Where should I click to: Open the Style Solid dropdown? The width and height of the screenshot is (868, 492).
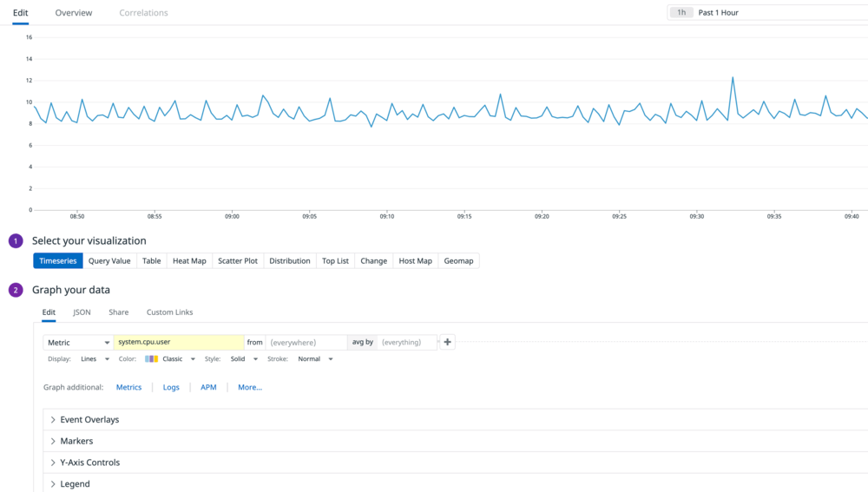[244, 358]
